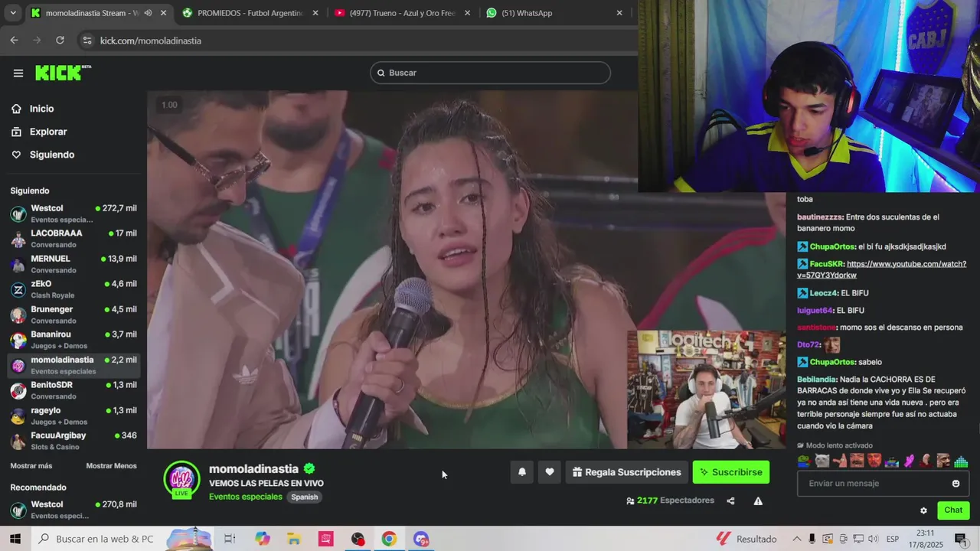This screenshot has width=980, height=551.
Task: Close the WhatsApp tab
Action: point(619,13)
